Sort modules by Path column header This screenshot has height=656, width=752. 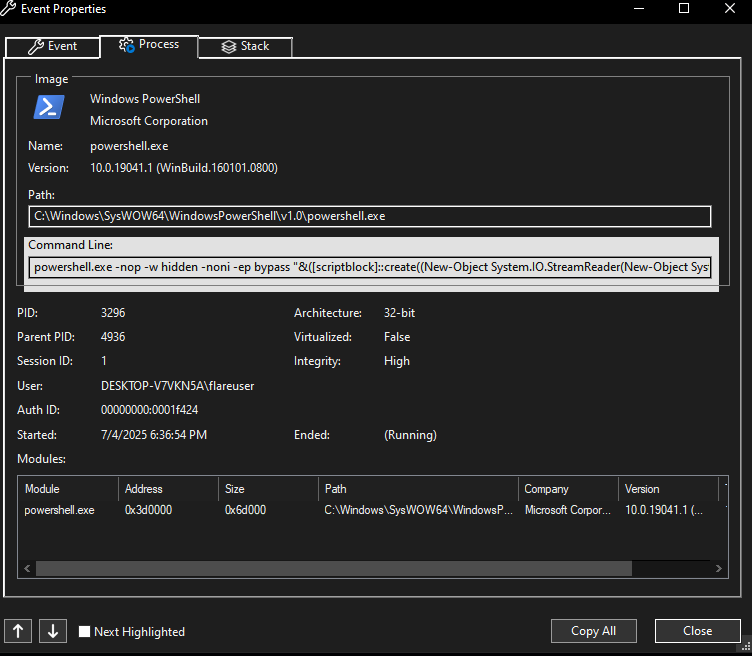click(x=418, y=489)
